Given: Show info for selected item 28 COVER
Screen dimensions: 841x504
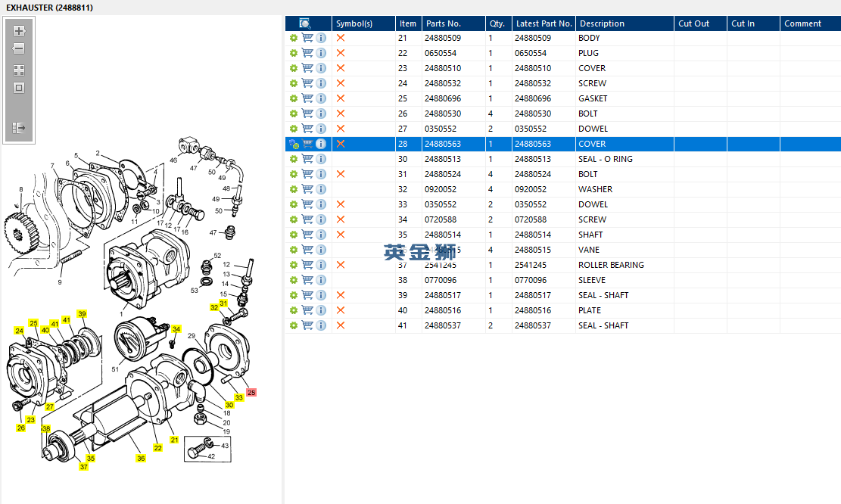Looking at the screenshot, I should pos(321,144).
